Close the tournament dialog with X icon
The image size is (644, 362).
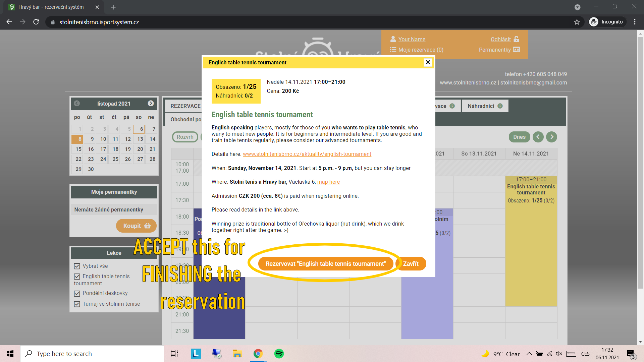point(428,62)
